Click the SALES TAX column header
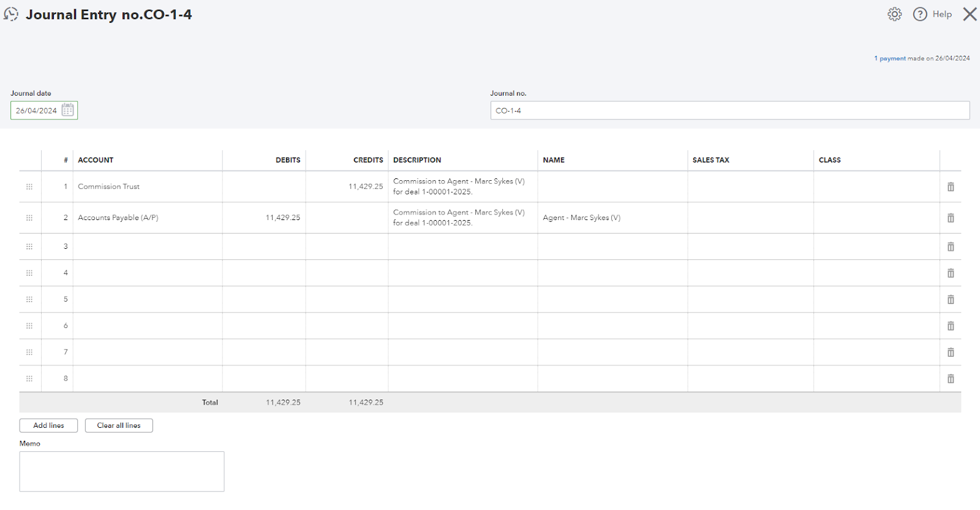This screenshot has width=980, height=510. pyautogui.click(x=711, y=160)
